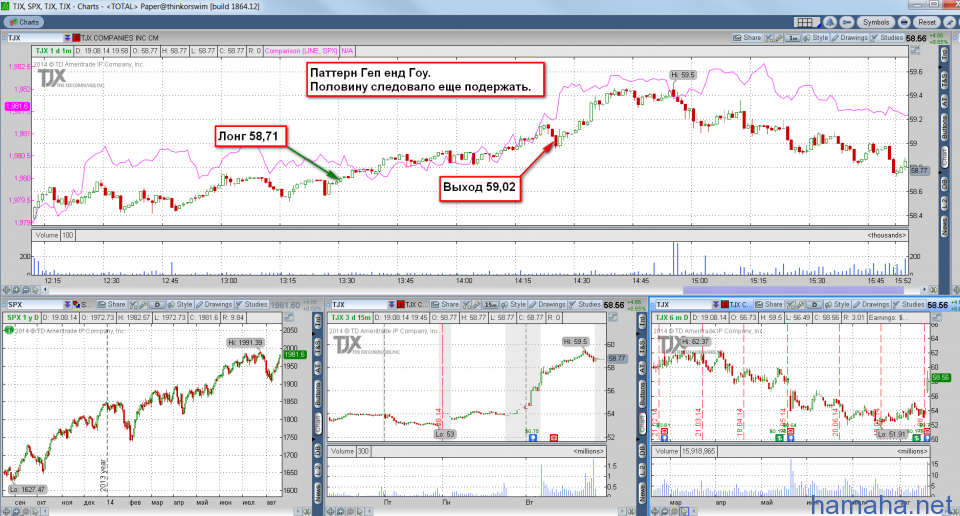
Task: Share the main TJX one-minute chart
Action: [x=747, y=37]
